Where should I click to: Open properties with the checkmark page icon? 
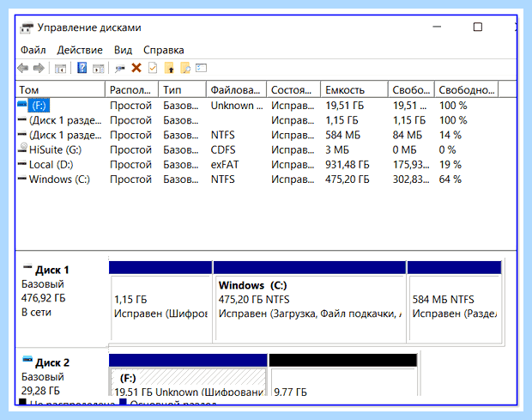click(x=153, y=68)
